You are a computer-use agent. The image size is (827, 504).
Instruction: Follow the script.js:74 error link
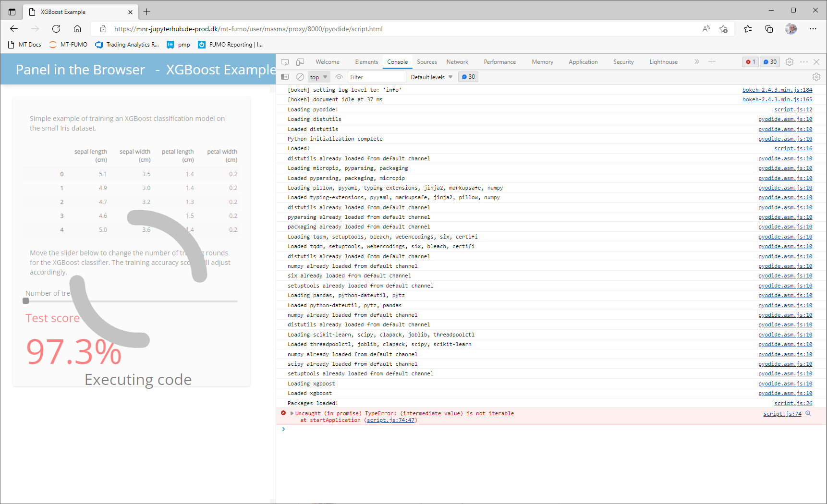pyautogui.click(x=781, y=413)
